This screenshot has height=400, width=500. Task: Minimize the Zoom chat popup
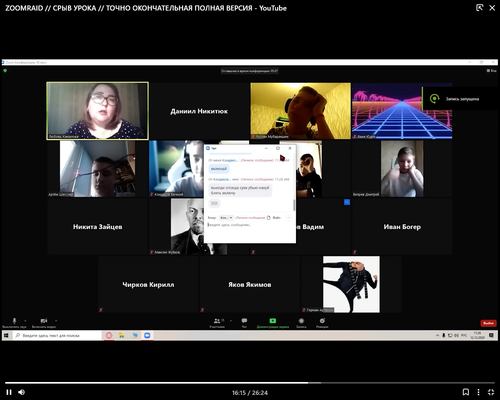(266, 148)
